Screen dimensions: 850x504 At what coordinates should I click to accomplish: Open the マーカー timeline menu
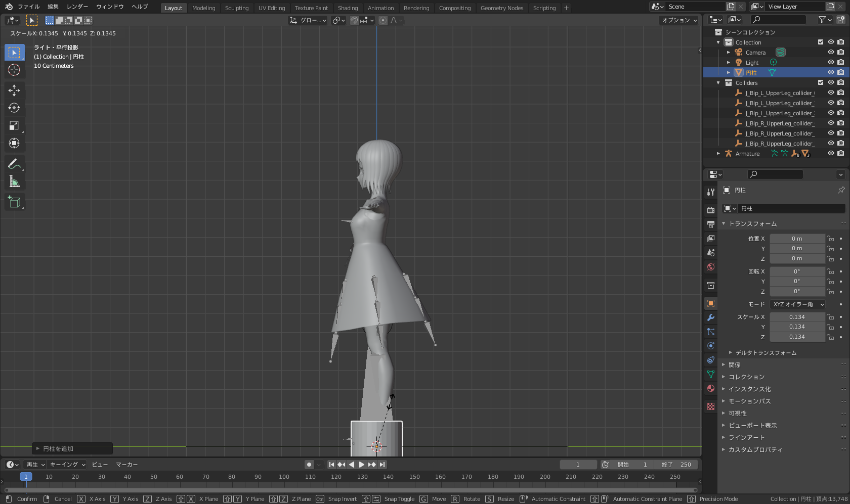[x=127, y=465]
